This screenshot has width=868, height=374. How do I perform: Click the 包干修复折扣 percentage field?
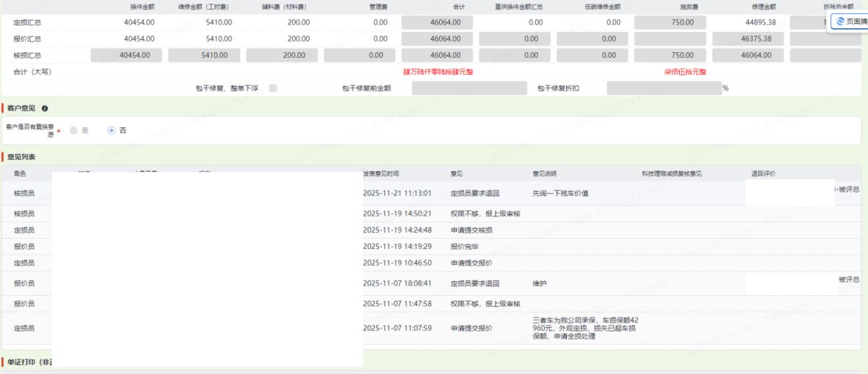pos(663,88)
